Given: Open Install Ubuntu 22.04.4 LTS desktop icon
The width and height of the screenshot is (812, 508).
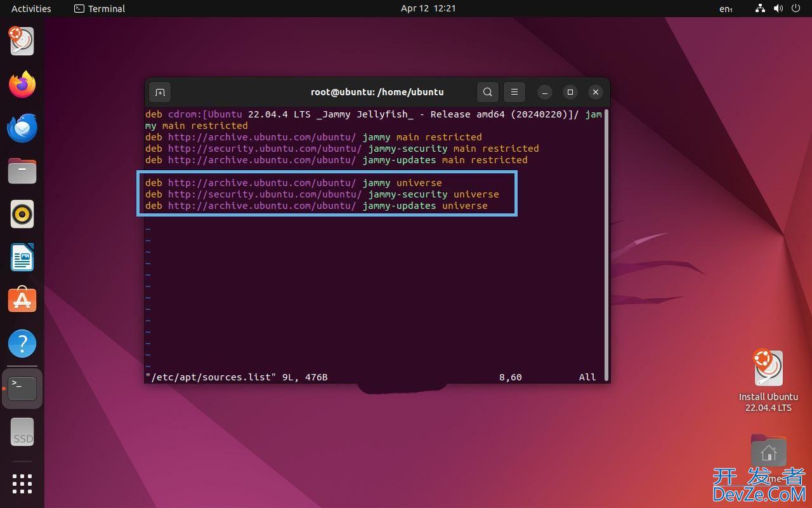Looking at the screenshot, I should point(768,381).
